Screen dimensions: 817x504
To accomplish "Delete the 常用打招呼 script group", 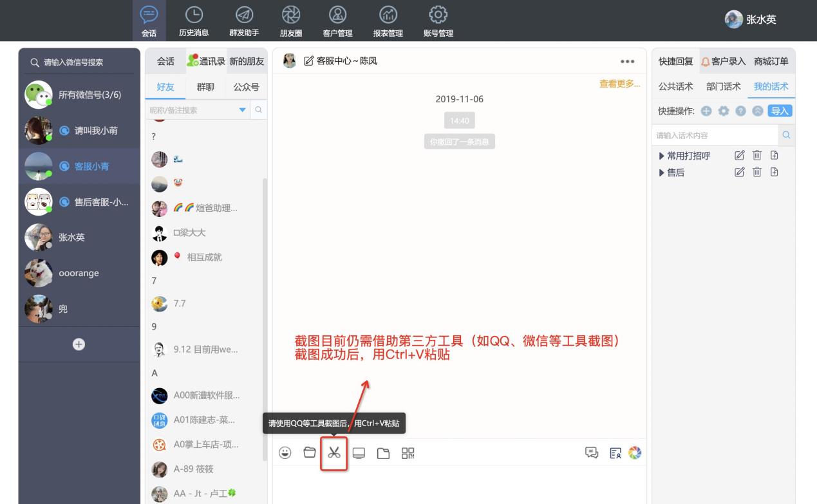I will pyautogui.click(x=757, y=155).
